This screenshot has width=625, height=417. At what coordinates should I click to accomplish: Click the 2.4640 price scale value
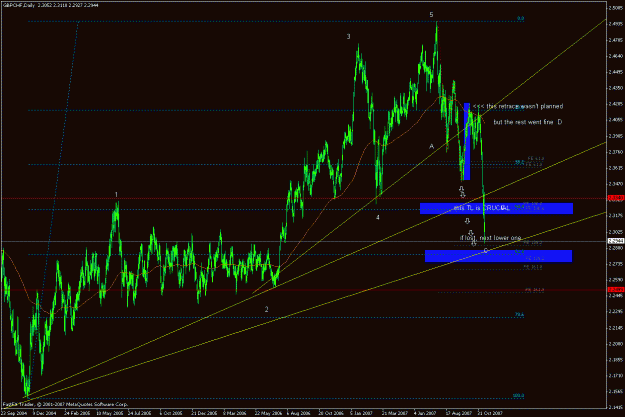616,56
